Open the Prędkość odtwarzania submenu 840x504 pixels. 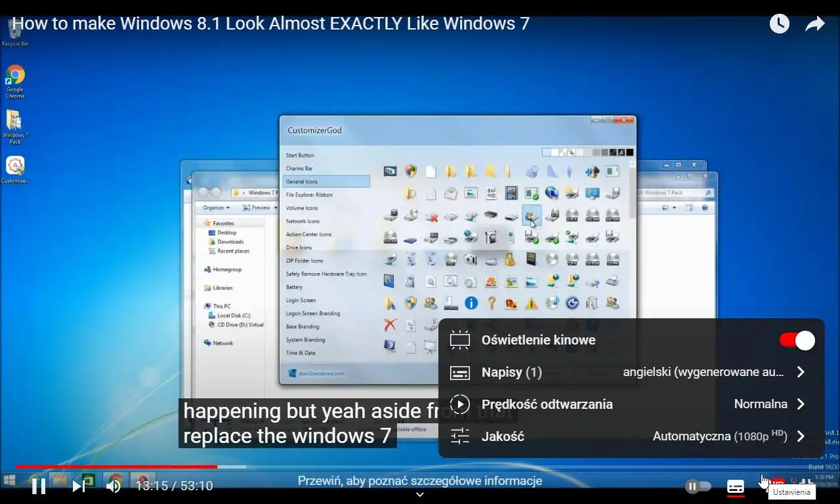[x=631, y=404]
